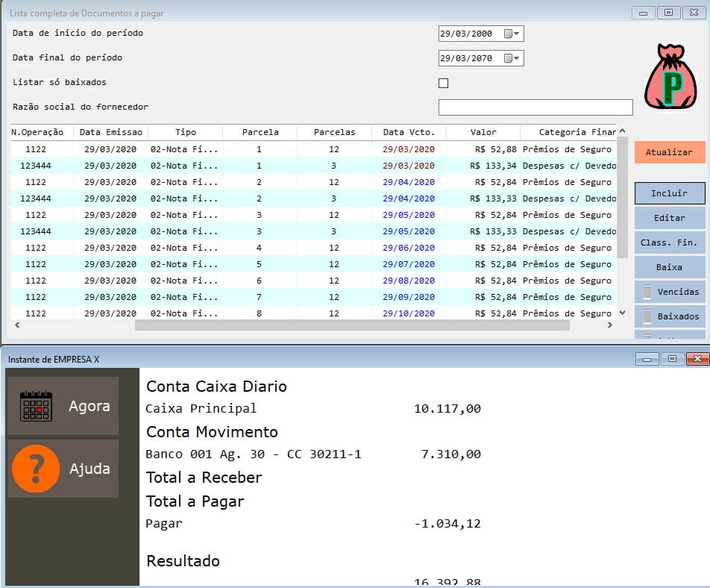Select due date 29/06/2020
710x588 pixels.
click(409, 248)
